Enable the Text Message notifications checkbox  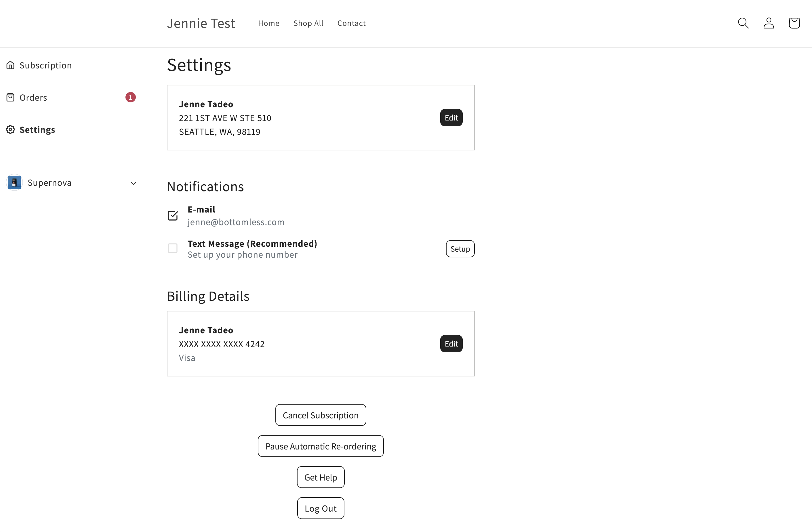pyautogui.click(x=173, y=248)
